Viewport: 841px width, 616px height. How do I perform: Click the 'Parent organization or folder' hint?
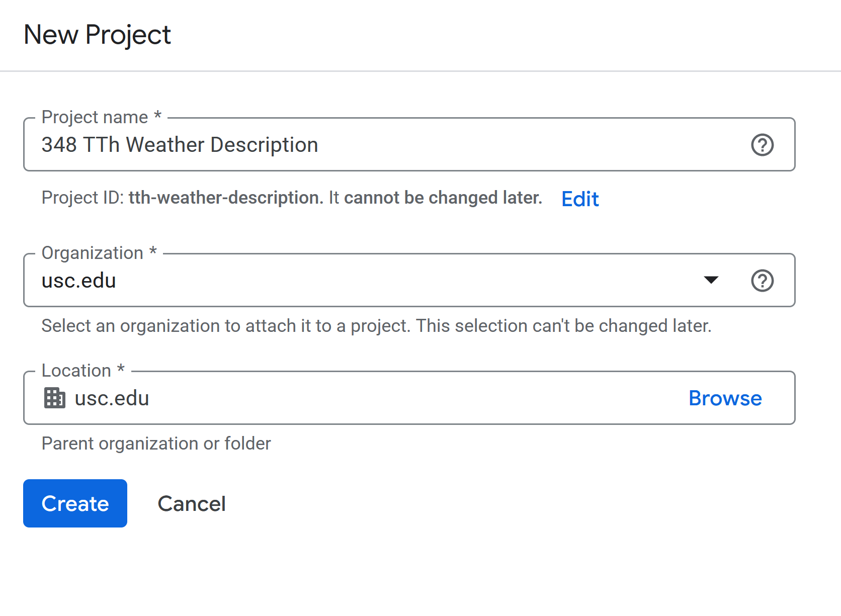coord(156,444)
